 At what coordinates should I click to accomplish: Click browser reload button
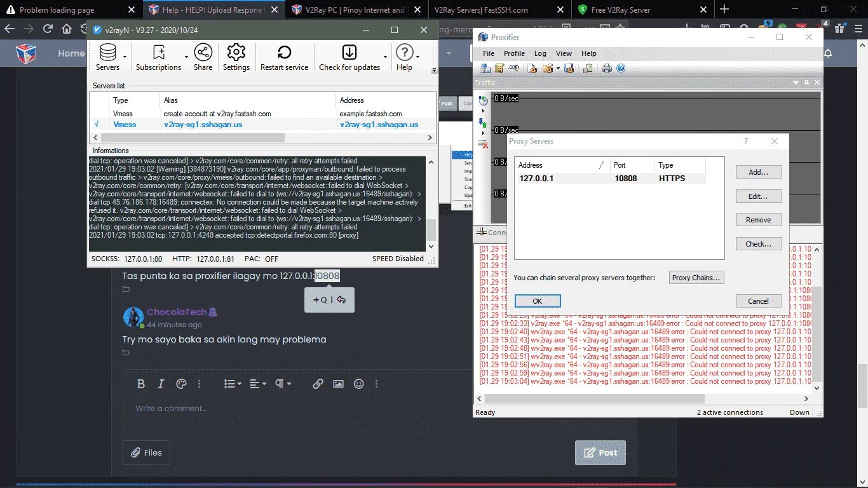pos(48,29)
